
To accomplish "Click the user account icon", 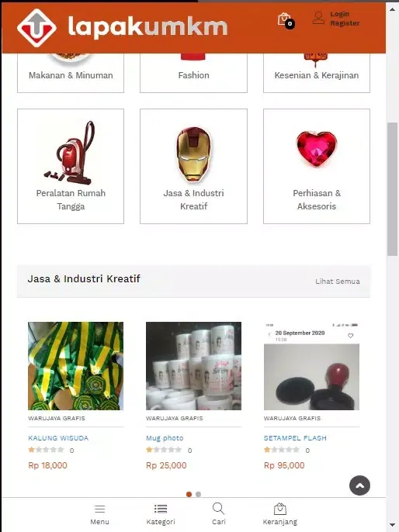I will point(318,19).
